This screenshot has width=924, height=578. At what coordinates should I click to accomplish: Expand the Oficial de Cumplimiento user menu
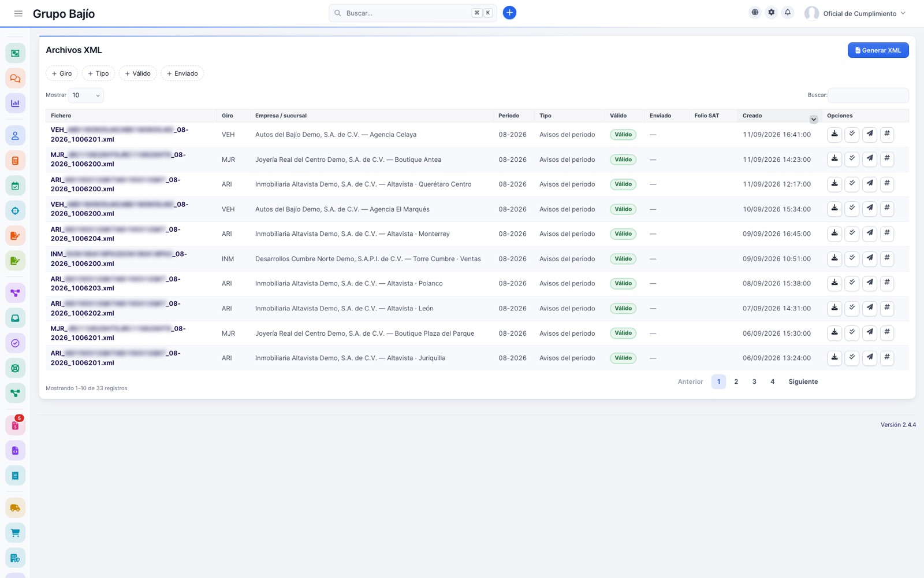[856, 13]
